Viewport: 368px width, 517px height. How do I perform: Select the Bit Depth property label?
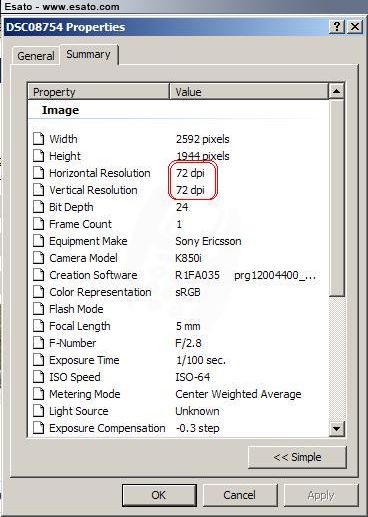[x=71, y=207]
